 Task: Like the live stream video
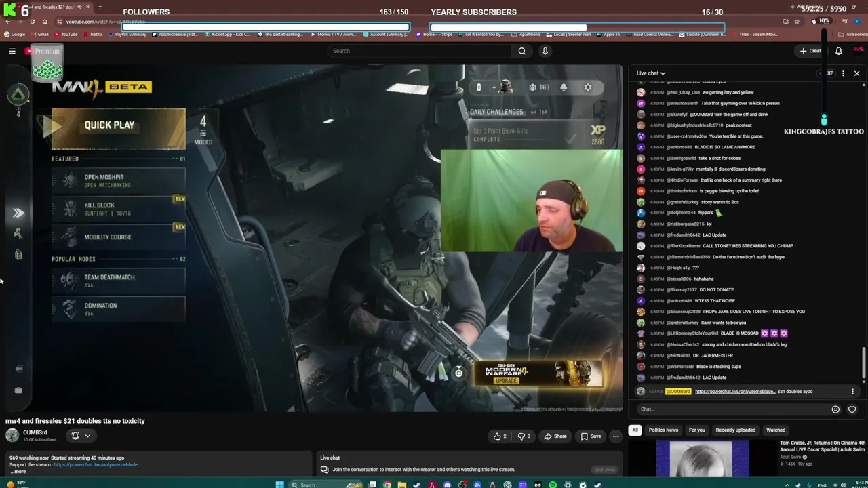point(500,436)
